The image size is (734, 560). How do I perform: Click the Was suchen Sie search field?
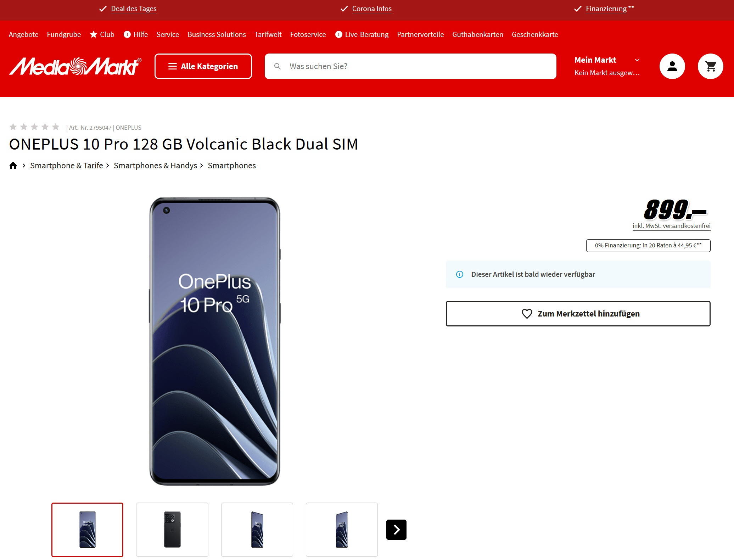[410, 66]
